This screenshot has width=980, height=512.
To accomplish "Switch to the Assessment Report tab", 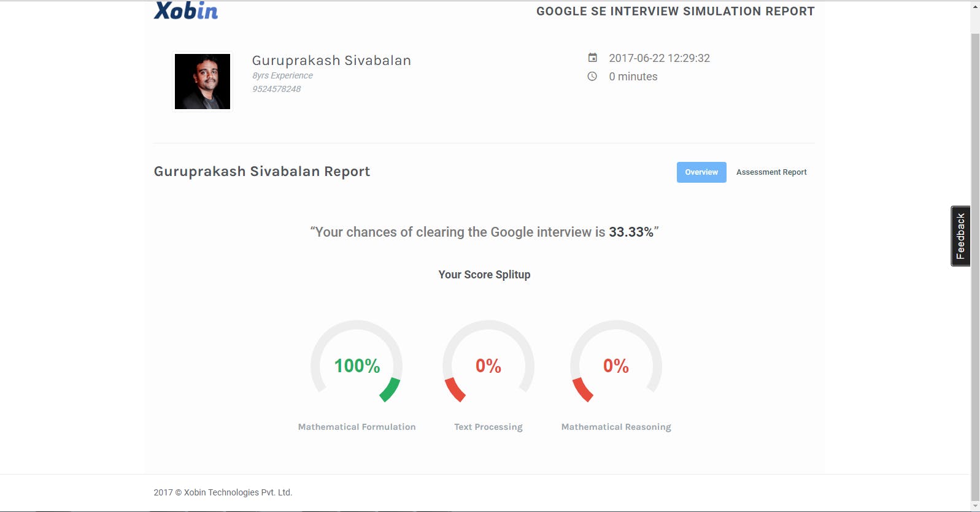I will pos(771,172).
